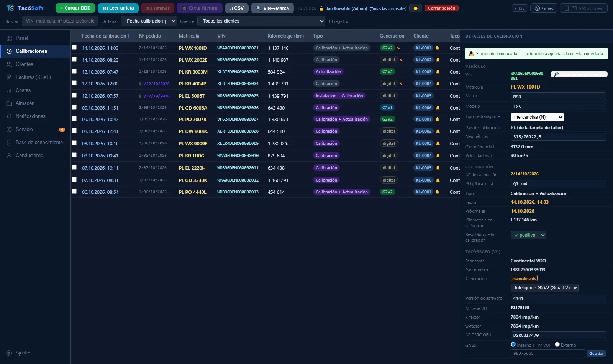The image size is (613, 364).
Task: Click the bell icon in PL WX 1001D row
Action: [437, 48]
